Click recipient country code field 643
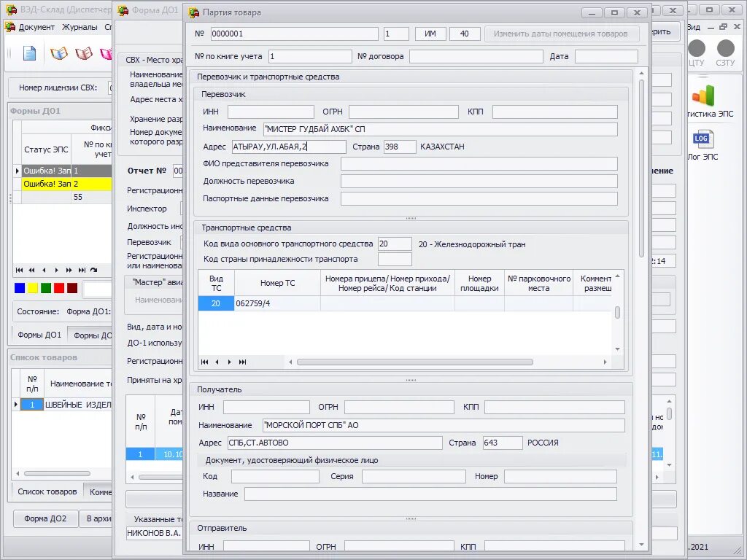The width and height of the screenshot is (747, 560). click(503, 443)
